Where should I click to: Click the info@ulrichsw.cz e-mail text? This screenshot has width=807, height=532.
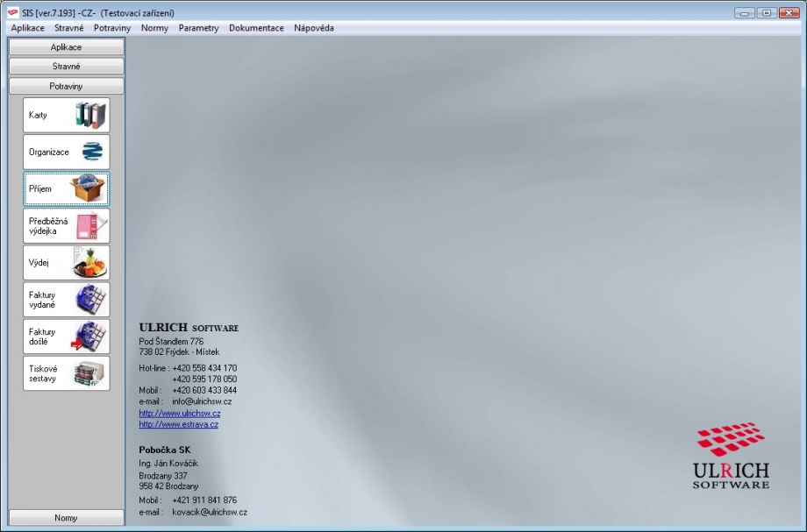coord(202,401)
